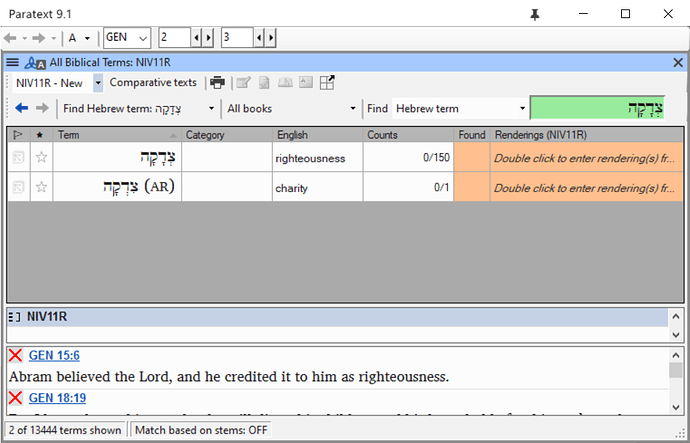Image resolution: width=690 pixels, height=443 pixels.
Task: Click the main navigation back arrow
Action: tap(10, 38)
